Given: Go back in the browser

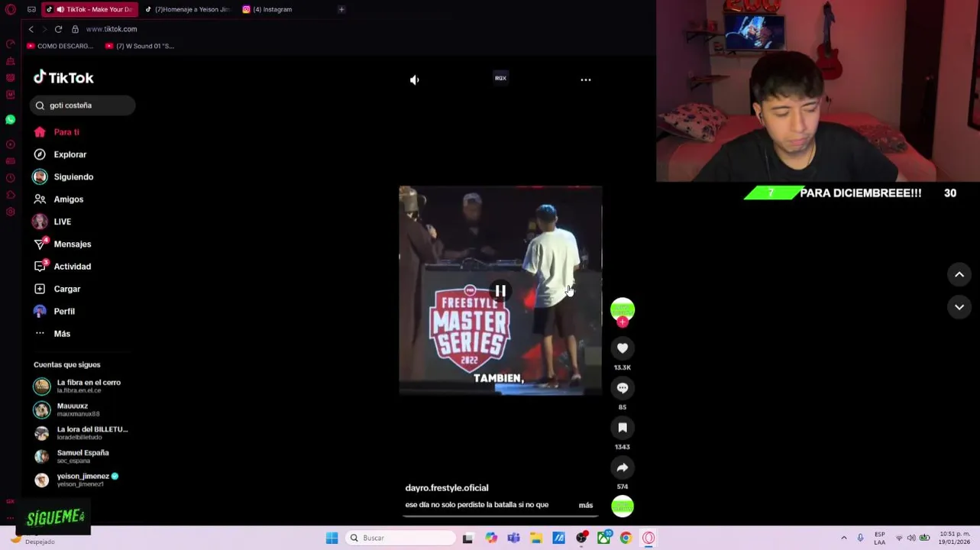Looking at the screenshot, I should point(31,29).
